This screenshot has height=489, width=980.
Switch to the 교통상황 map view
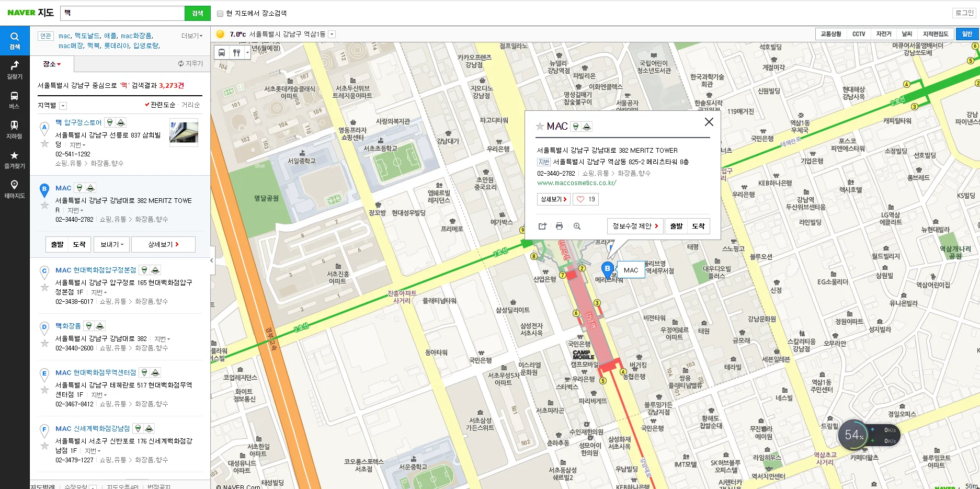pyautogui.click(x=830, y=33)
